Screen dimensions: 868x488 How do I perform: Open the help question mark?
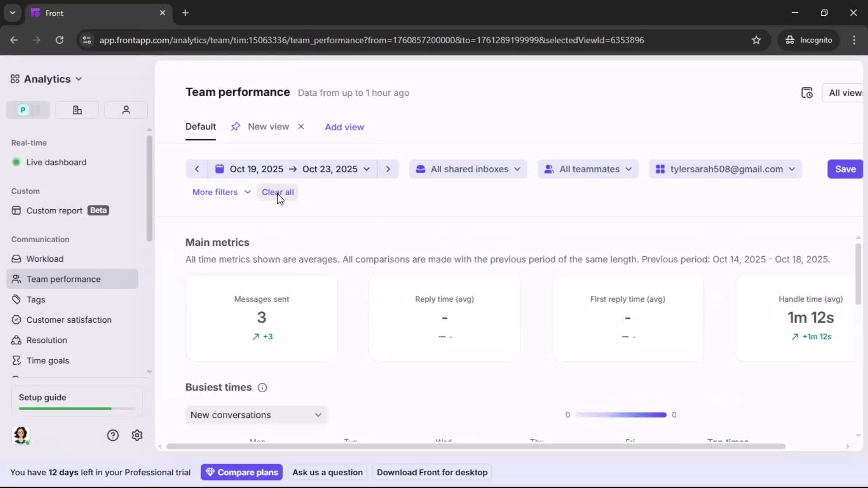pos(112,435)
